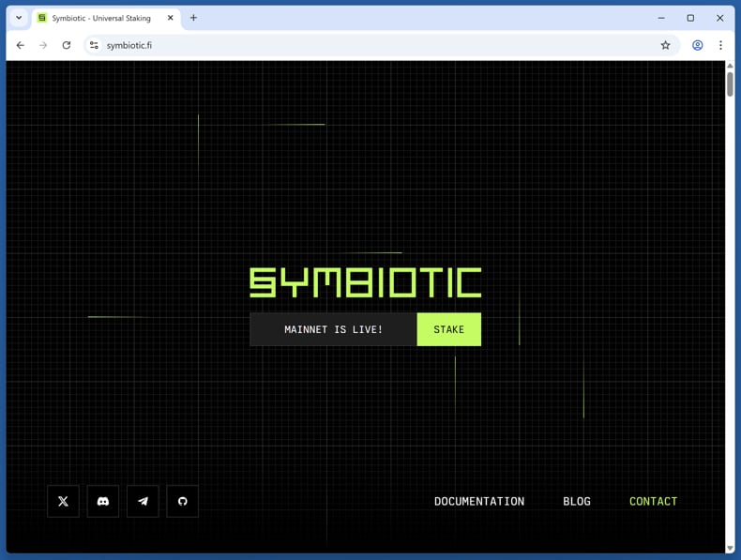Open a new browser tab
Viewport: 741px width, 560px height.
[x=193, y=18]
